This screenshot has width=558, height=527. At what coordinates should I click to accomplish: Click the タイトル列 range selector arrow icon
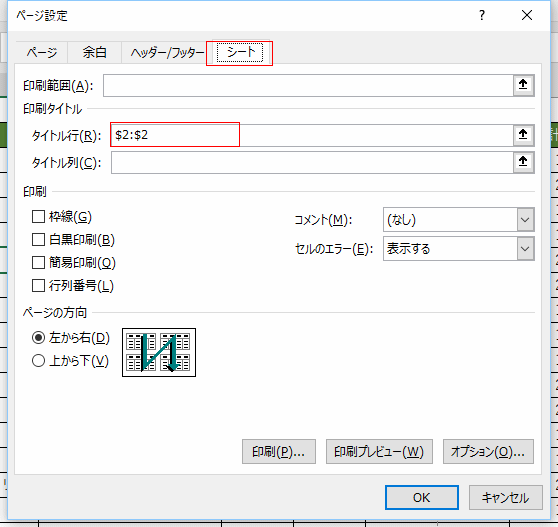tap(523, 162)
